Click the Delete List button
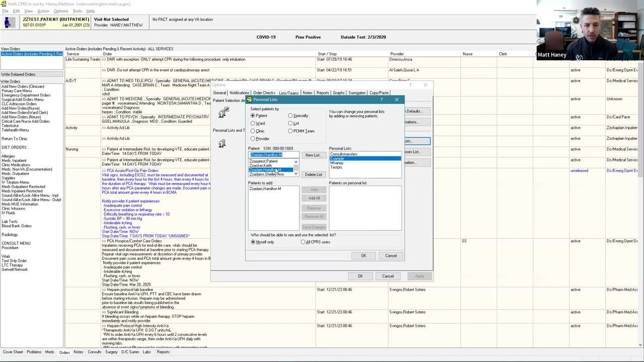The image size is (644, 362). [x=313, y=174]
